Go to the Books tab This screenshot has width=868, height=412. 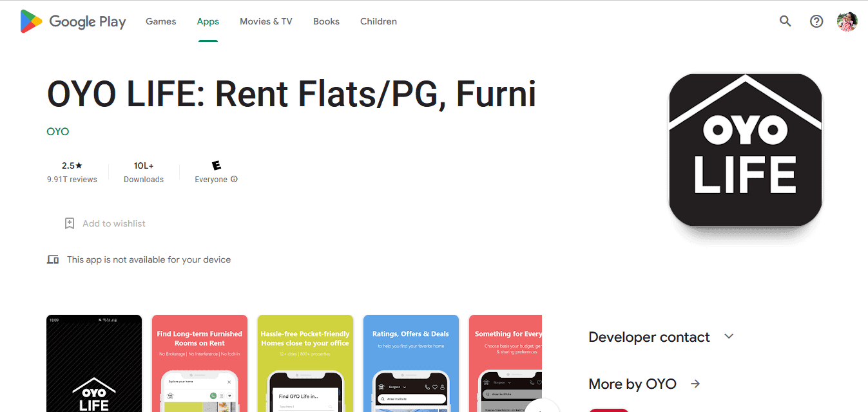(x=326, y=21)
